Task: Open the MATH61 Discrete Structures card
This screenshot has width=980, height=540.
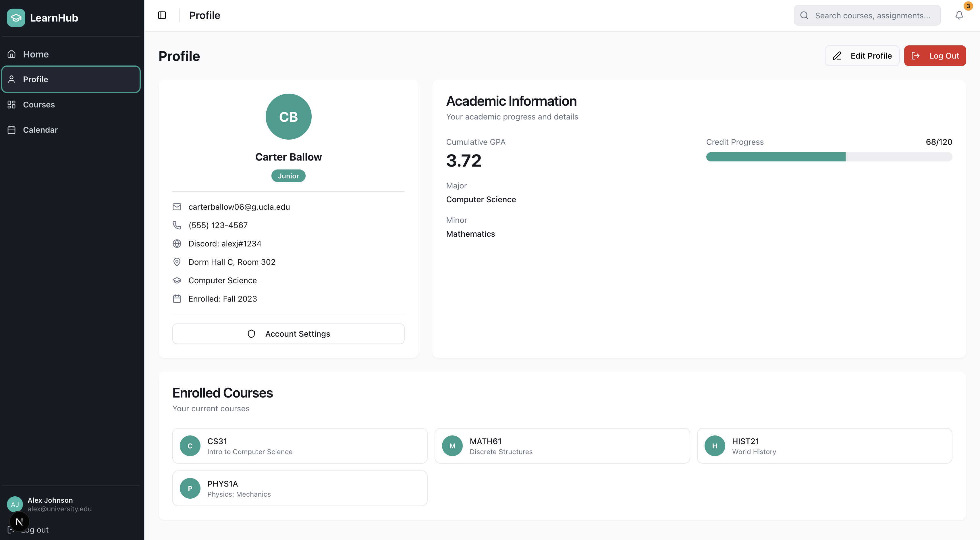Action: [562, 446]
